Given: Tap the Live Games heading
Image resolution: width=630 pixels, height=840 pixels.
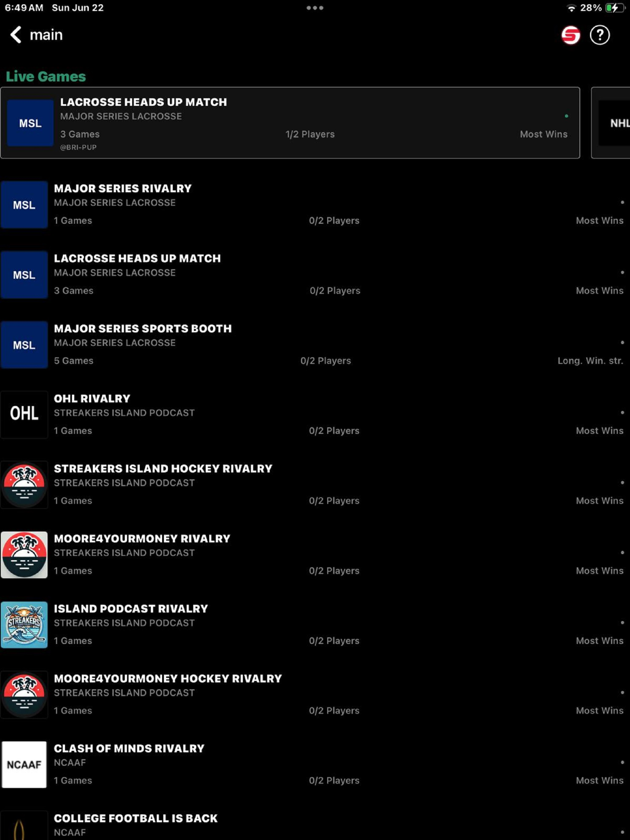Looking at the screenshot, I should pyautogui.click(x=46, y=77).
